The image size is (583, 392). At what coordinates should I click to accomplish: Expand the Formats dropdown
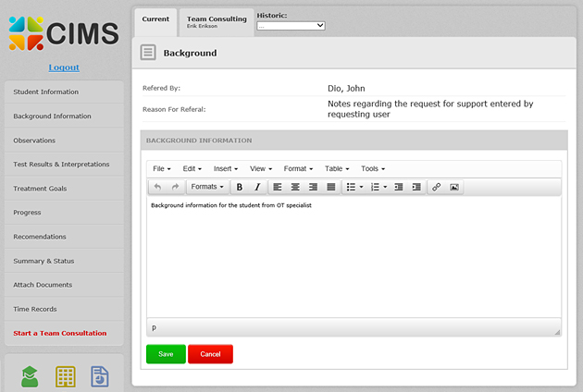pos(206,187)
